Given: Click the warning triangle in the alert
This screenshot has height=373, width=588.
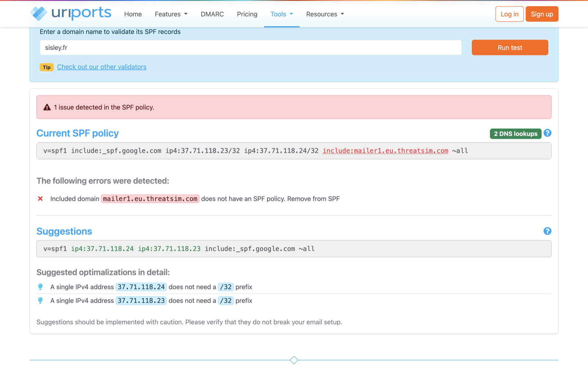Looking at the screenshot, I should coord(47,107).
